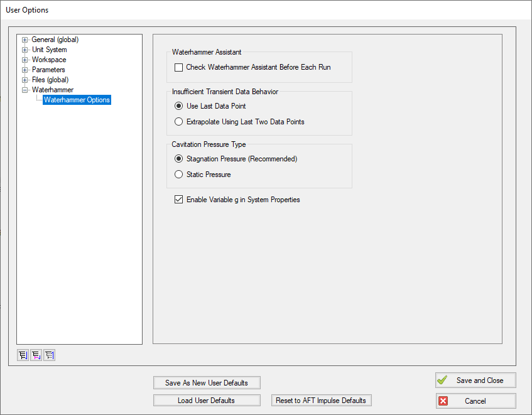Click the expand-all tree icon with the blue down arrow
Viewport: 532px width, 415px height.
[23, 355]
